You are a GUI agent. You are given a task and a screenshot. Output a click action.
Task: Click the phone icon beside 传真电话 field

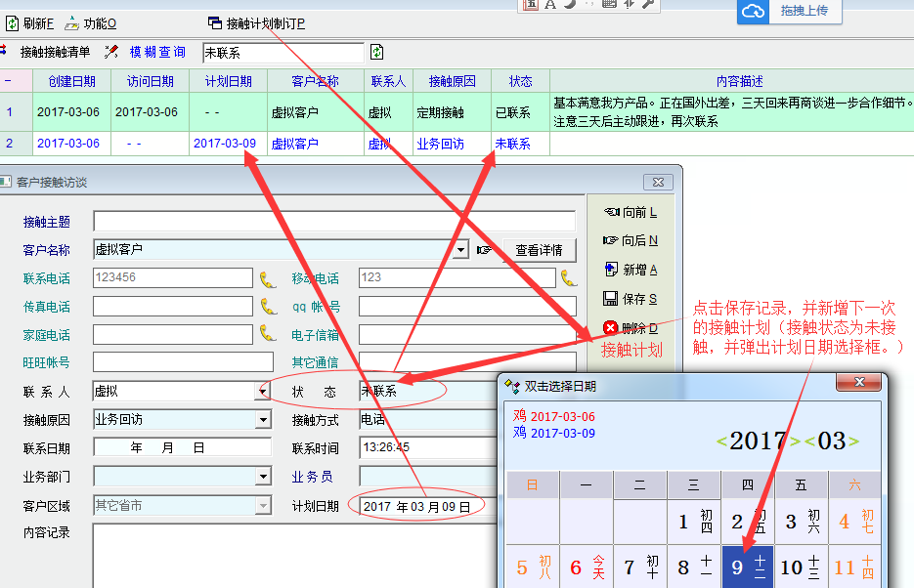[x=268, y=307]
